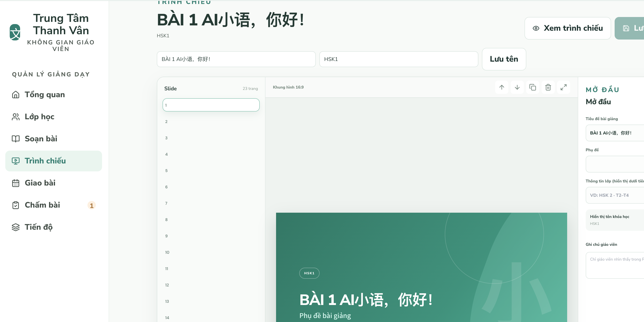Open Chấm bài in the sidebar
Screen dimensions: 644x322
53,205
